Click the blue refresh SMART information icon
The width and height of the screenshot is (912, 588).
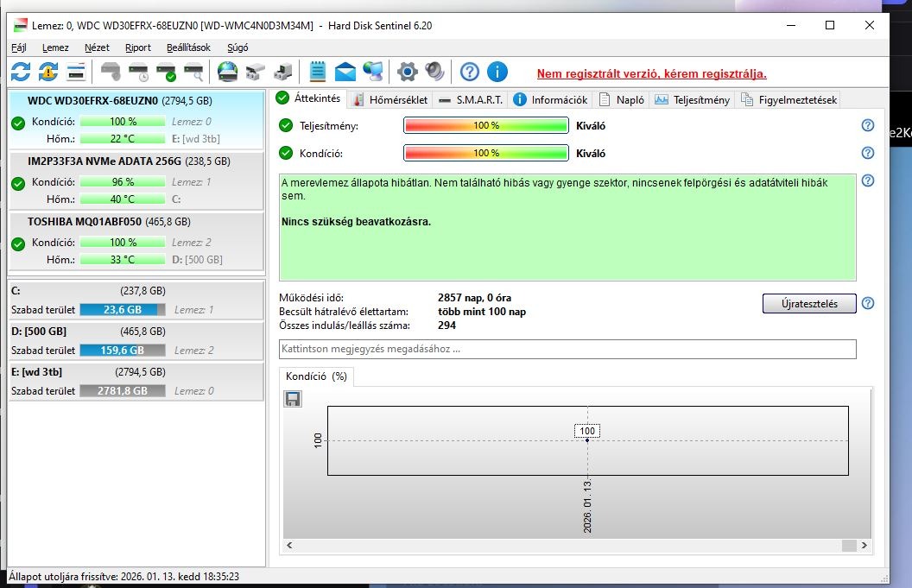tap(21, 73)
